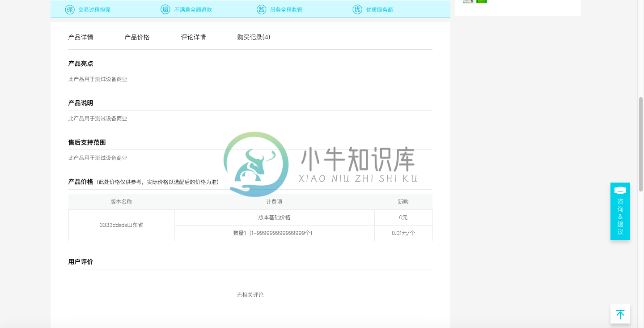Click the 用户评价 heading

[x=81, y=262]
